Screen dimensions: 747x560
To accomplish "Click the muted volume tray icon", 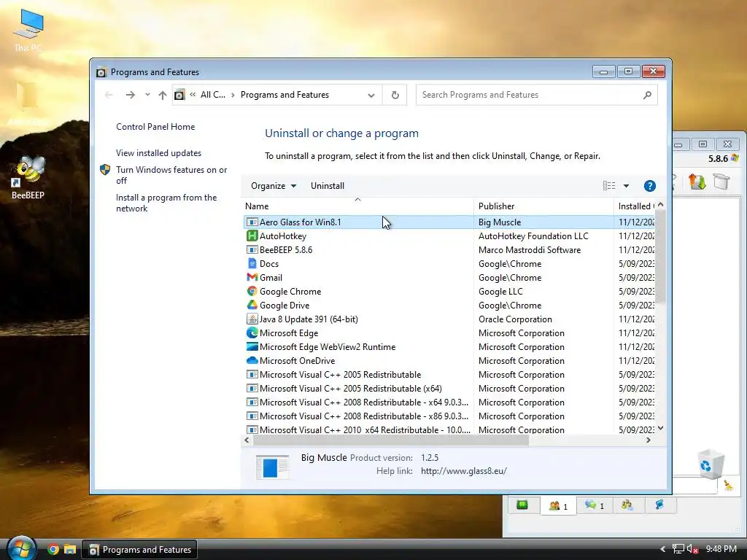I will pyautogui.click(x=692, y=549).
